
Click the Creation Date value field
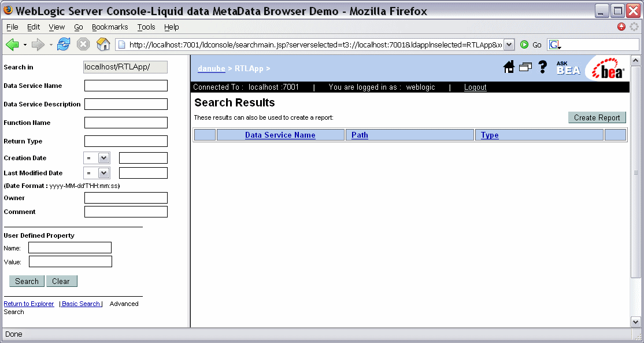click(143, 158)
